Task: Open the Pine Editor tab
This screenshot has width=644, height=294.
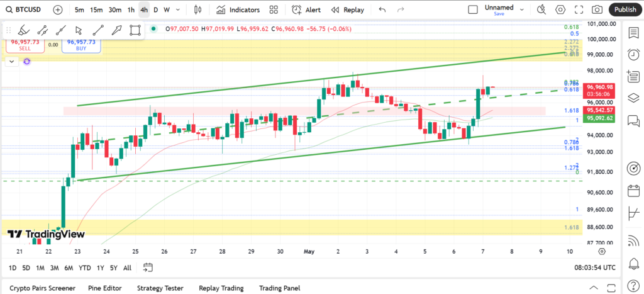Action: point(105,288)
